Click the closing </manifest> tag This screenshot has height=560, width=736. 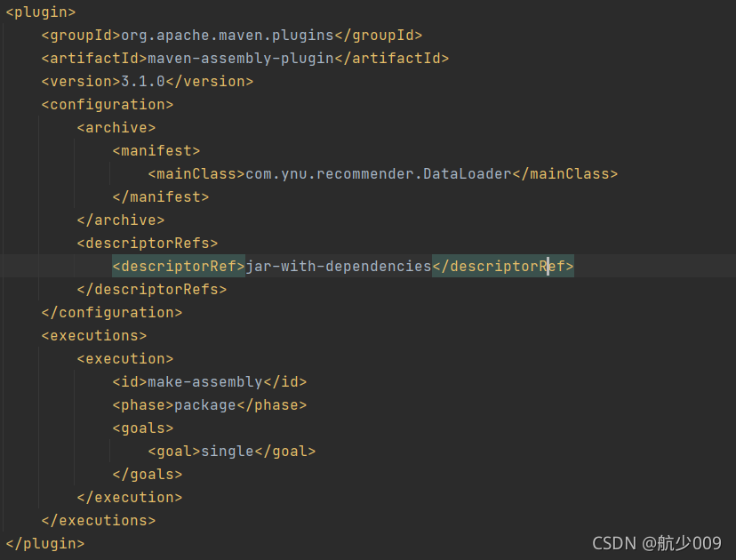(161, 196)
